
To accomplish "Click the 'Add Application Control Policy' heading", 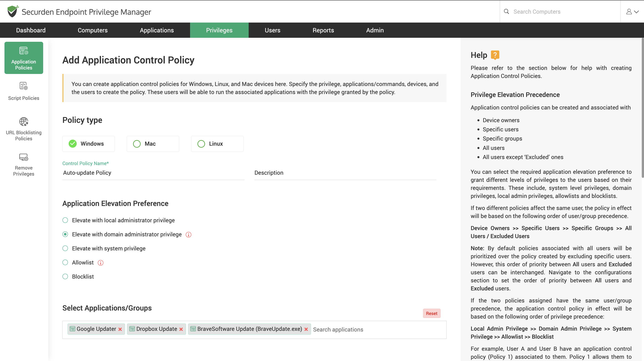I will [x=128, y=60].
